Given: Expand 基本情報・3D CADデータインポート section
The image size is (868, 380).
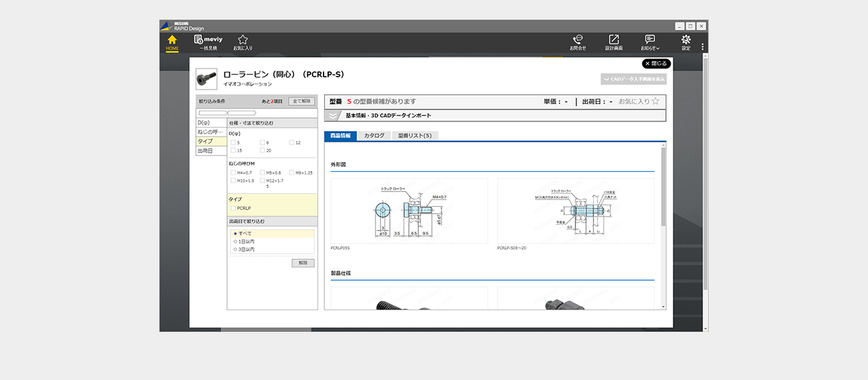Looking at the screenshot, I should (x=333, y=115).
